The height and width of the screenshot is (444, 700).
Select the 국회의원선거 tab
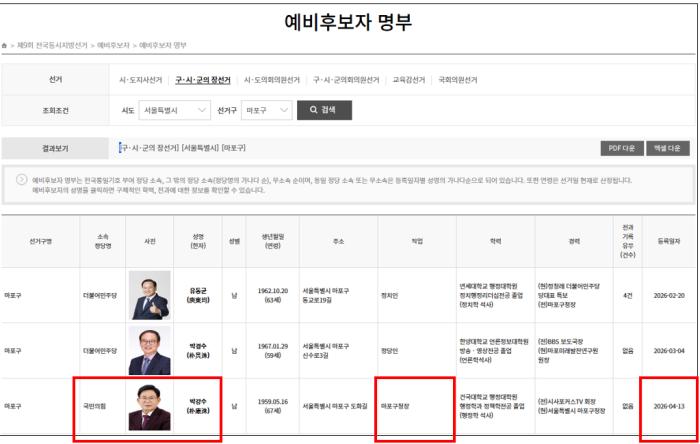458,80
